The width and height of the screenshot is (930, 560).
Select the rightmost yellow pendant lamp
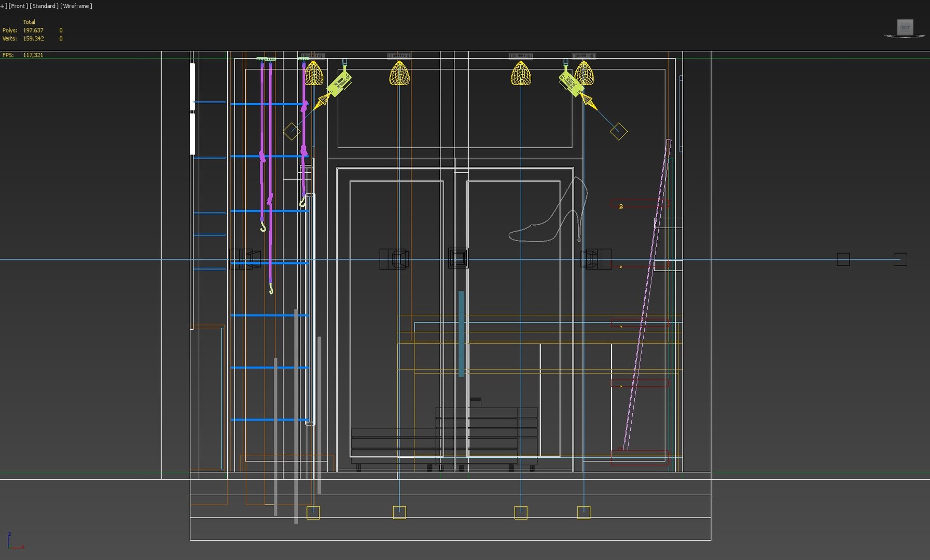click(584, 73)
